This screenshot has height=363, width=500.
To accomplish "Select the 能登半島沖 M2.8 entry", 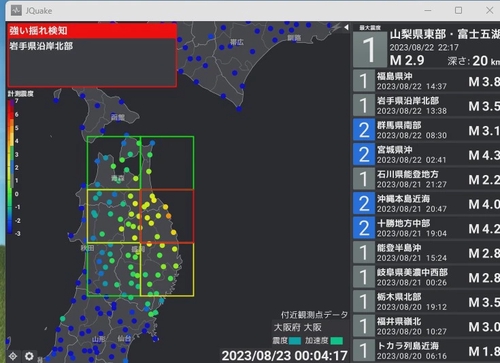I will click(x=427, y=252).
